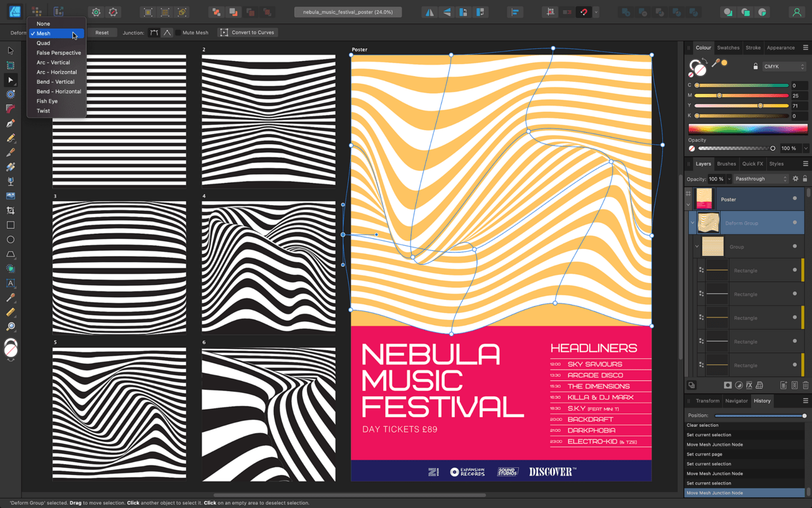Click the colour spectrum bar
This screenshot has height=508, width=812.
[x=748, y=129]
